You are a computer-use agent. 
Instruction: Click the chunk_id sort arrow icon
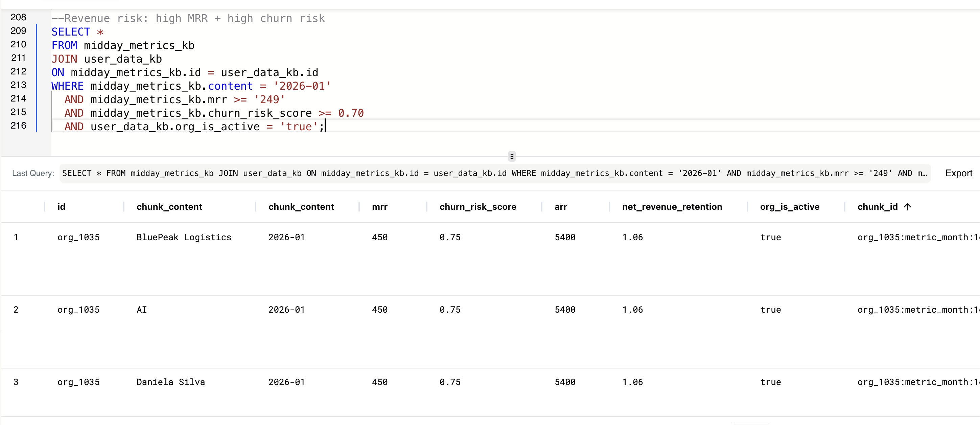pyautogui.click(x=907, y=207)
